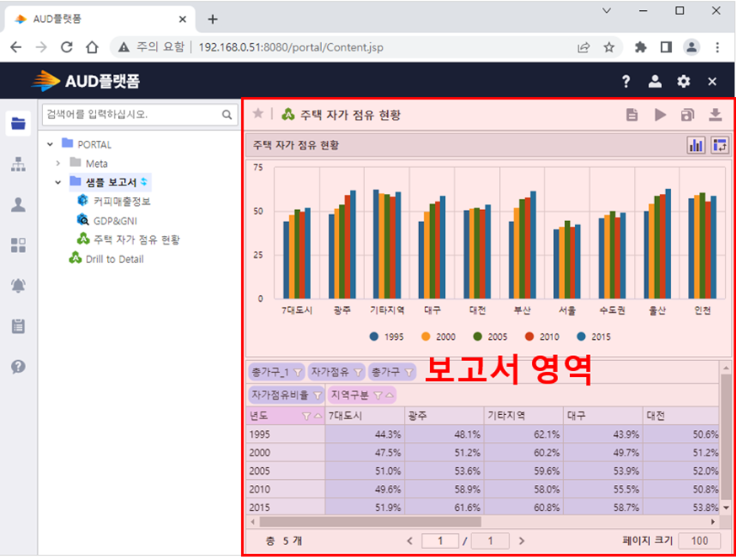Click the AUD플랫폼 logo
The height and width of the screenshot is (560, 736).
tap(86, 81)
